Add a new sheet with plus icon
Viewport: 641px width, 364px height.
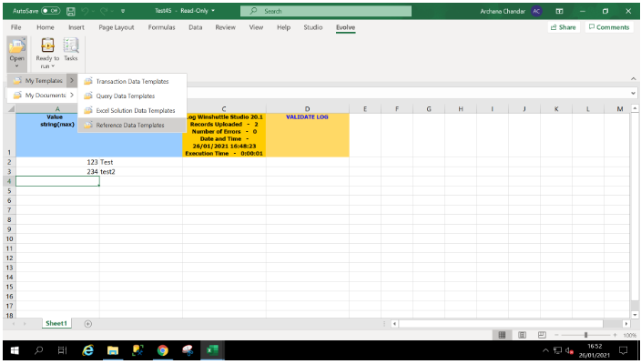(88, 323)
